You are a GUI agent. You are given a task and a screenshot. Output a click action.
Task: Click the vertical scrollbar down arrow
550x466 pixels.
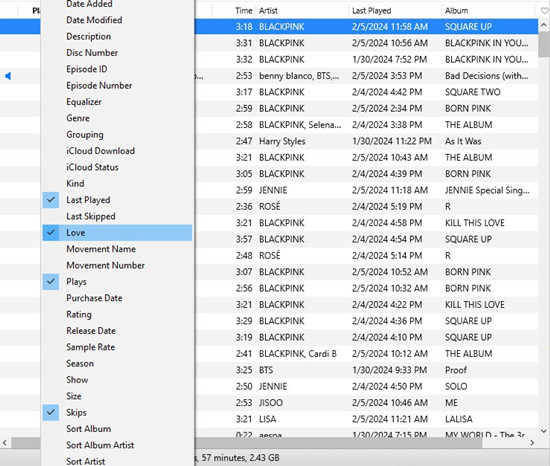click(544, 431)
